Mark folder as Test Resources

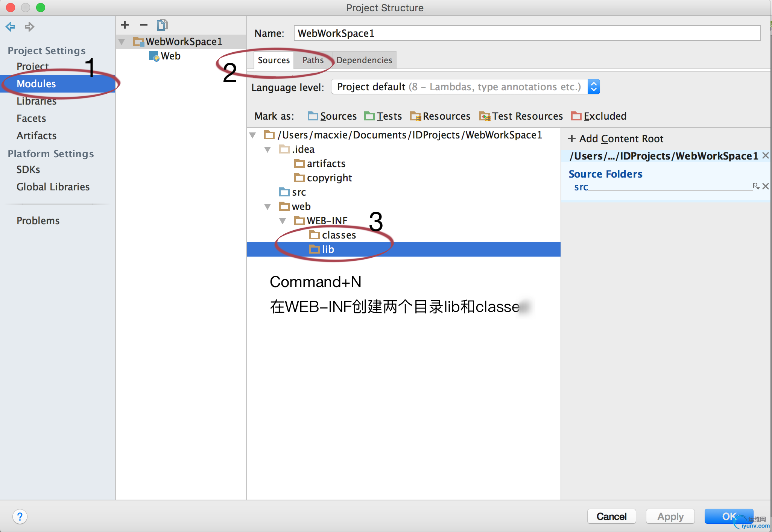tap(521, 116)
